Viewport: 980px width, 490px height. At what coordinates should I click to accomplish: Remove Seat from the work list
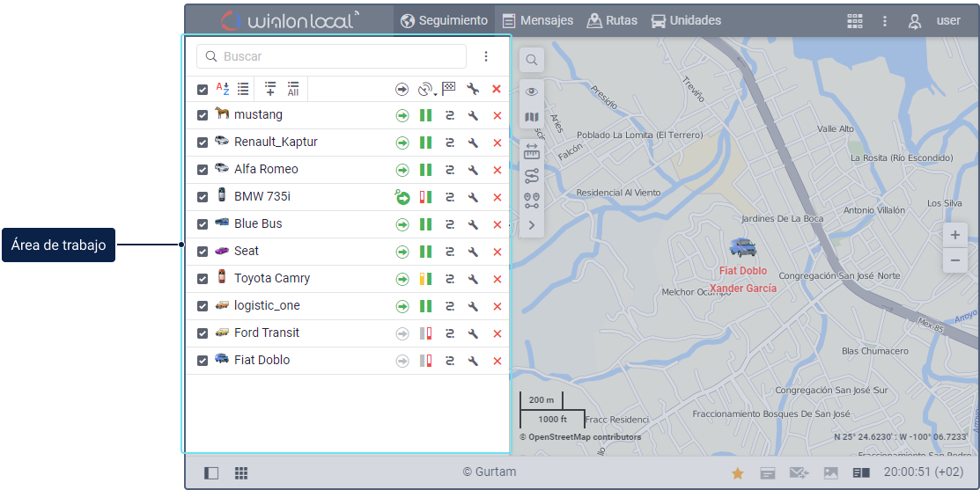497,252
